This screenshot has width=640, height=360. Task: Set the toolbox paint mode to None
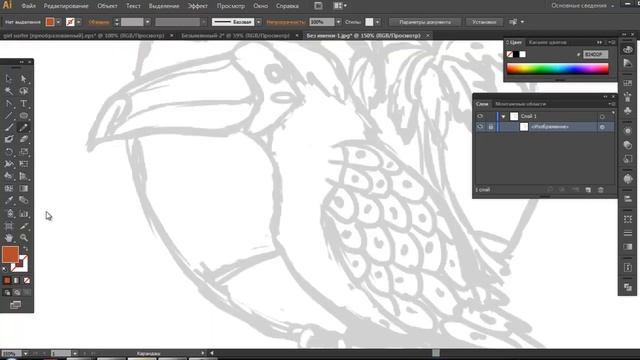coord(27,280)
